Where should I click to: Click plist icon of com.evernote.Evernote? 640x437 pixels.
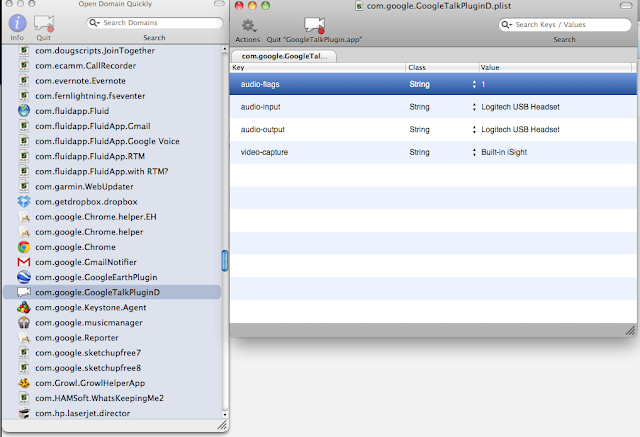pyautogui.click(x=24, y=80)
